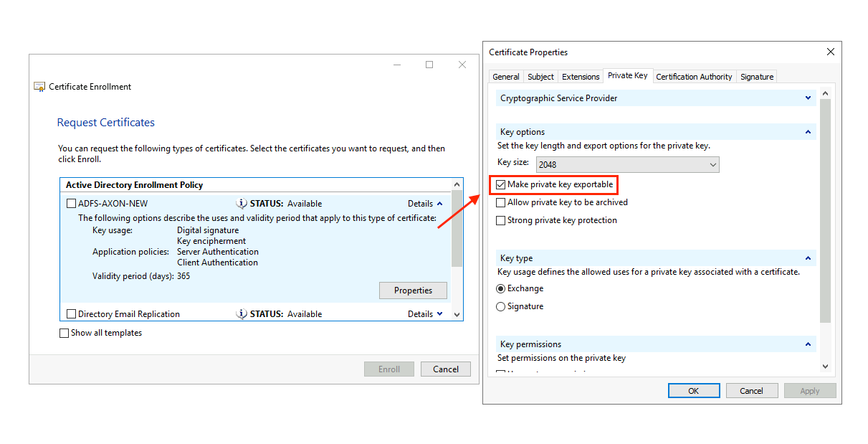Expand the Cryptographic Service Provider section
Screen dimensions: 868x444
click(x=808, y=98)
